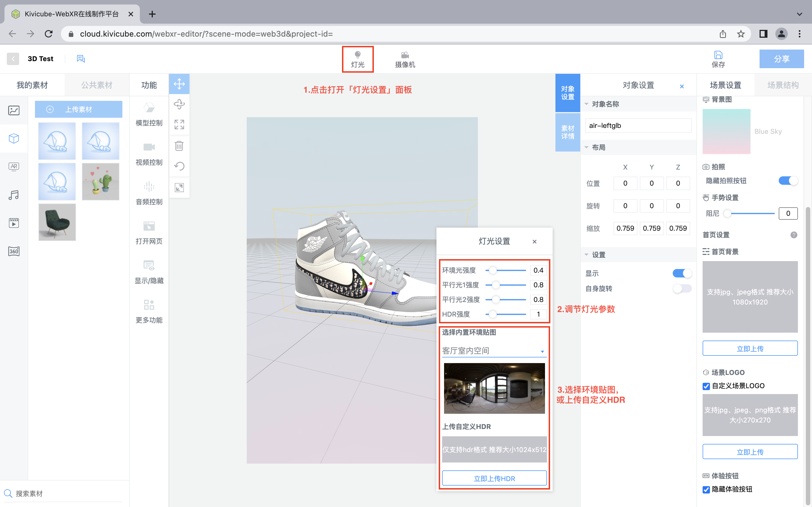812x507 pixels.
Task: Toggle the 显示 visibility switch
Action: 682,273
